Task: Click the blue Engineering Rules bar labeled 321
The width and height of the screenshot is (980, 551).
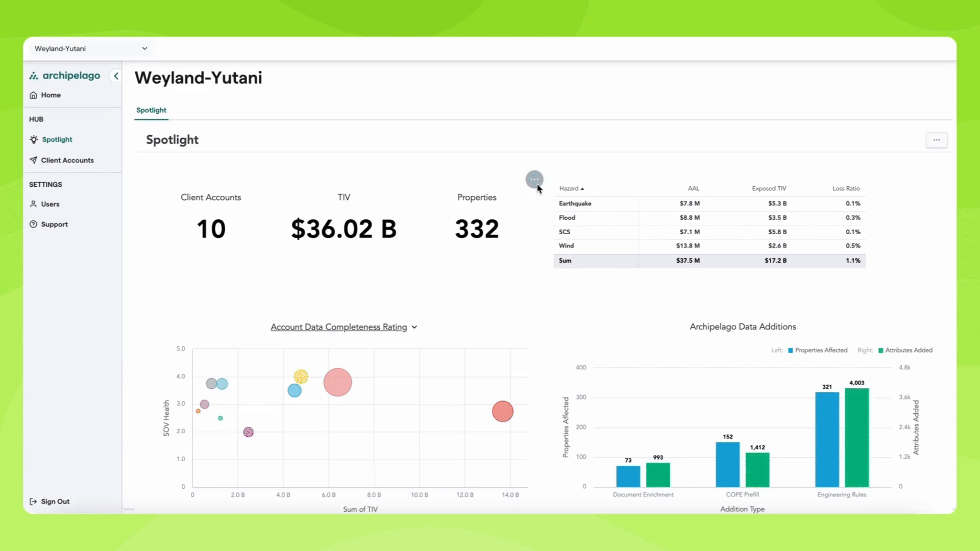Action: [827, 439]
